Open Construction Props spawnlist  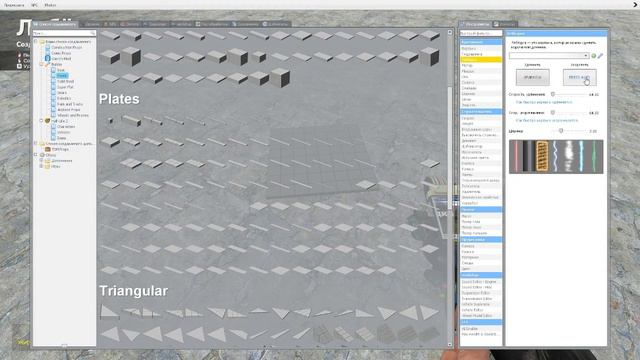(67, 47)
